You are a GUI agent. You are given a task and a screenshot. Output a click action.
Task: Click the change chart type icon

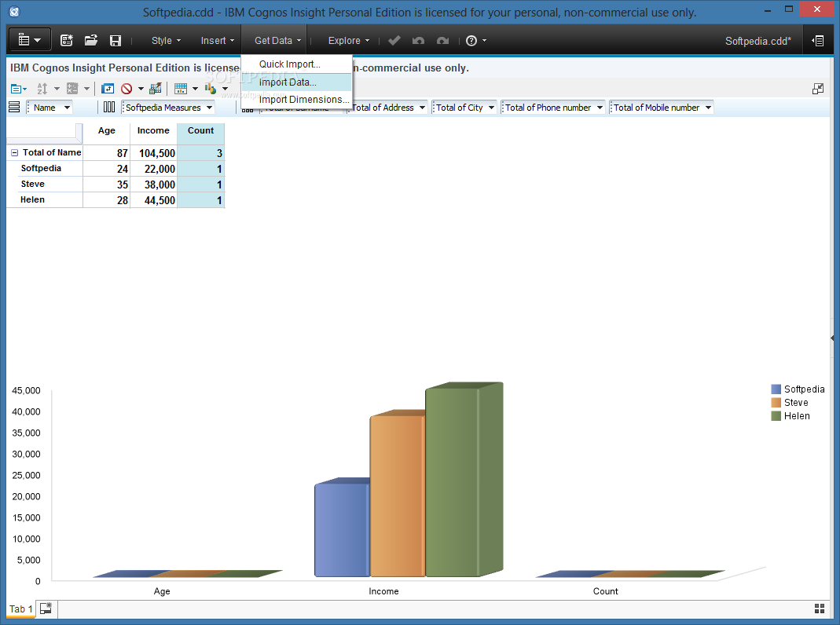point(211,89)
